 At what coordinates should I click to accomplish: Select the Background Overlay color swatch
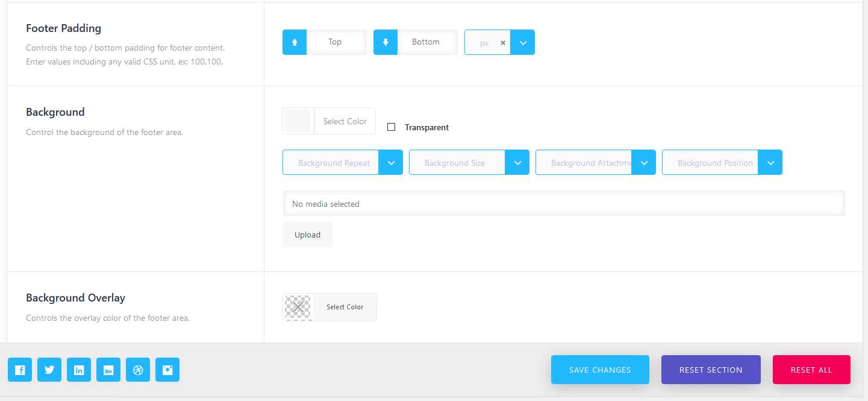click(x=298, y=307)
